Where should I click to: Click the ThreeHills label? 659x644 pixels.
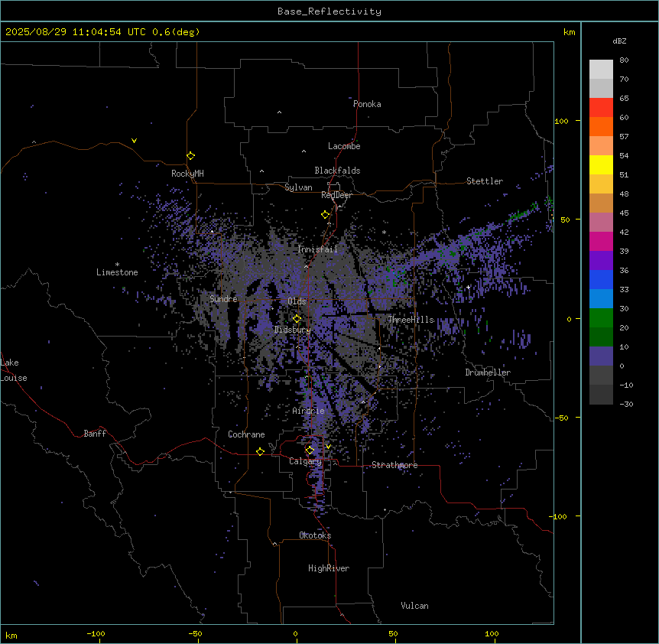411,320
